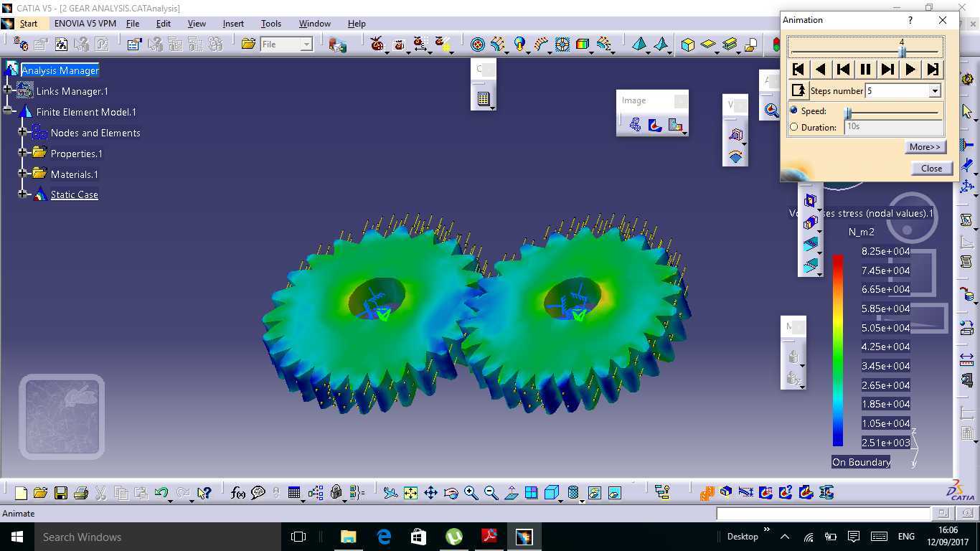This screenshot has width=980, height=551.
Task: Play the animation forward
Action: tap(910, 69)
